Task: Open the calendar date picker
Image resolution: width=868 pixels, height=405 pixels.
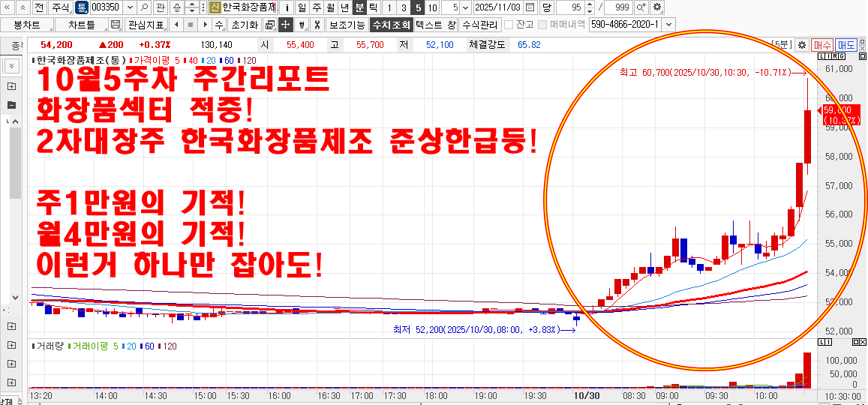Action: coord(530,7)
